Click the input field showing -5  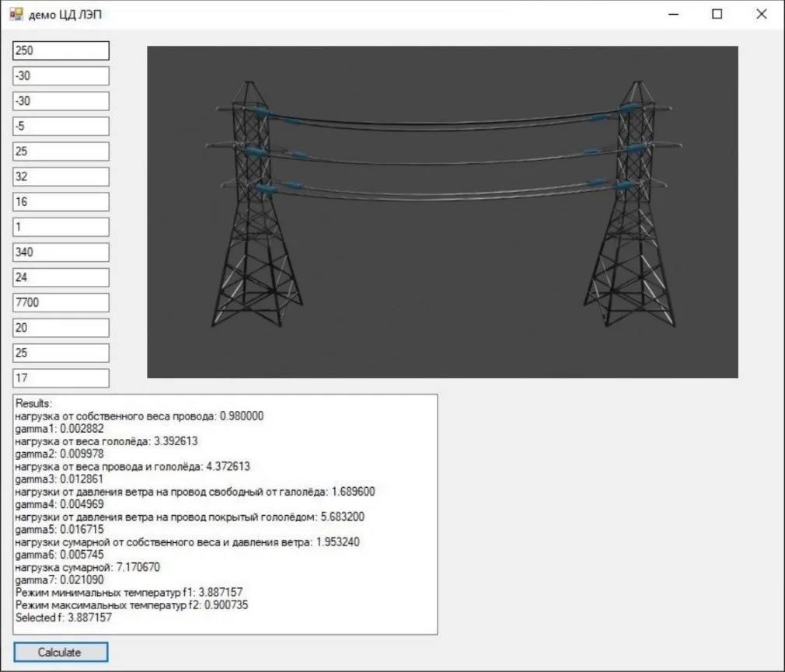tap(61, 126)
